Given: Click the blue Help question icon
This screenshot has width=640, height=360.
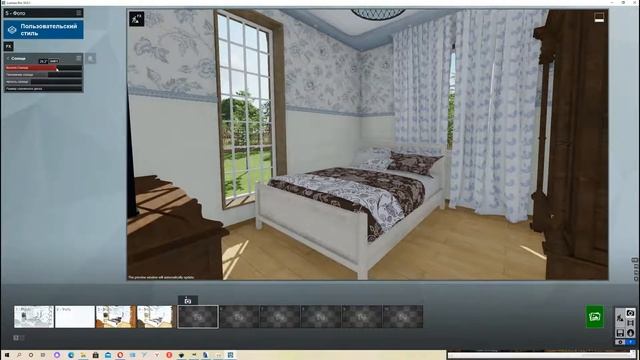Looking at the screenshot, I should 631,342.
